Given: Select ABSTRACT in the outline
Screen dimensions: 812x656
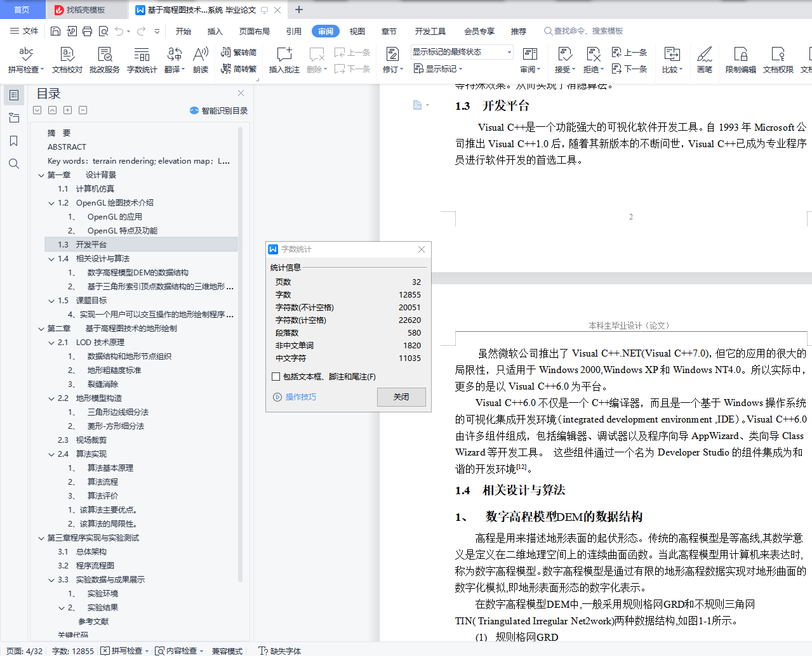Looking at the screenshot, I should tap(67, 147).
